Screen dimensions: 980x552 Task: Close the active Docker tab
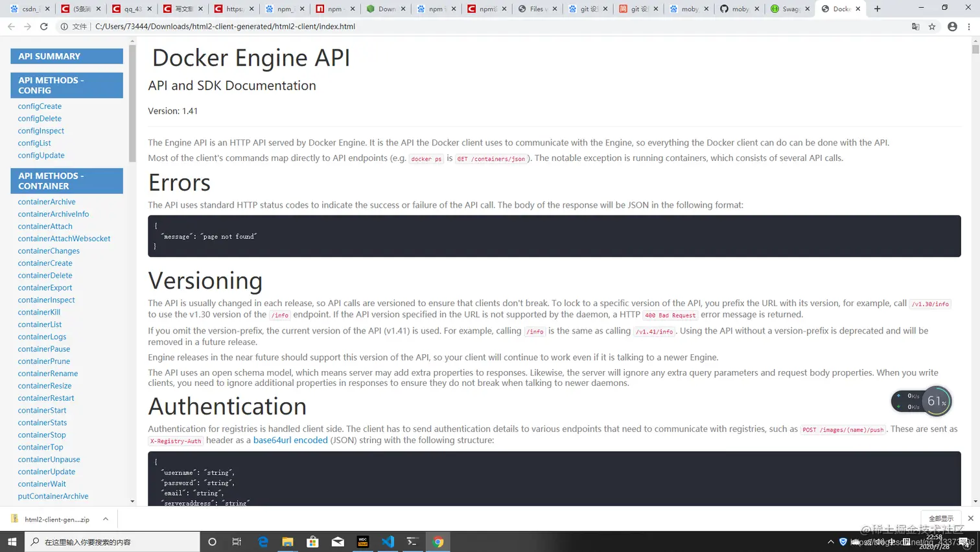point(858,9)
